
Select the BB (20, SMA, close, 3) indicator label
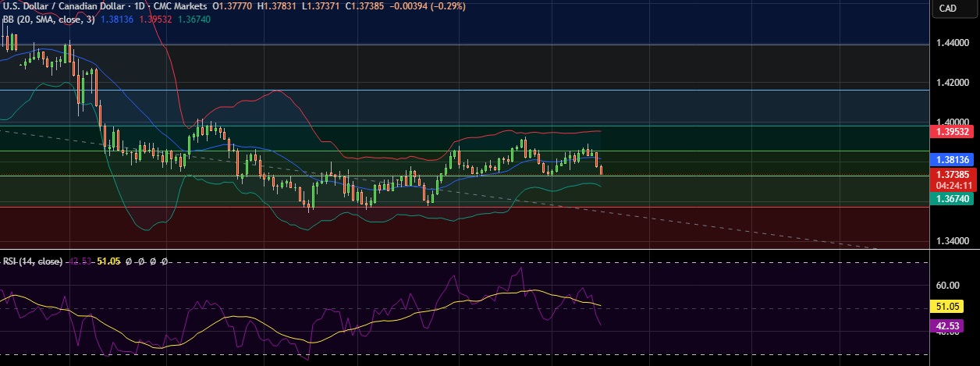click(x=48, y=18)
